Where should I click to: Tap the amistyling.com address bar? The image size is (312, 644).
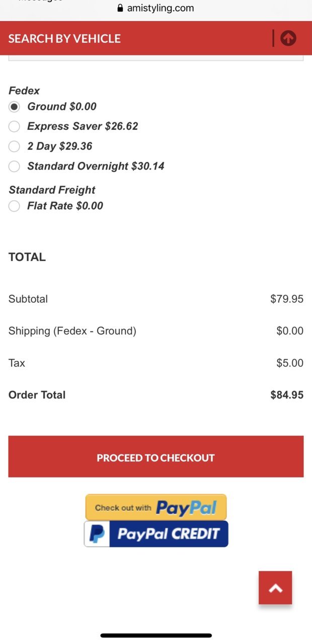pos(156,8)
